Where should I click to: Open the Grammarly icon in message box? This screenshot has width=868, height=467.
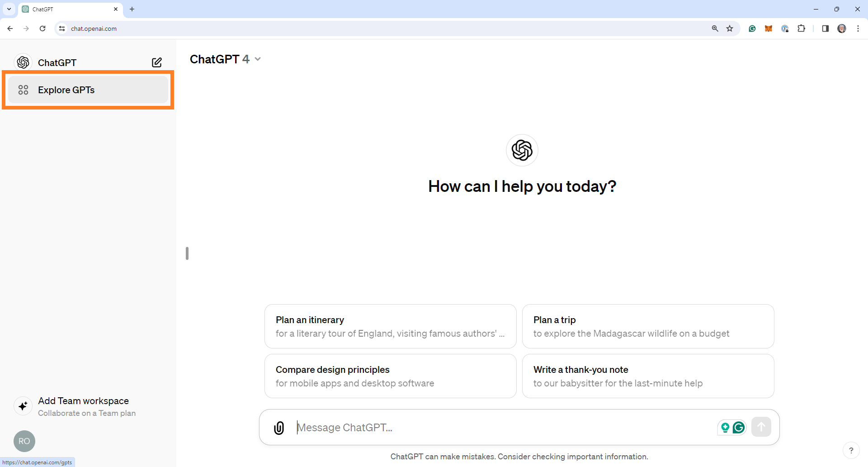tap(739, 427)
